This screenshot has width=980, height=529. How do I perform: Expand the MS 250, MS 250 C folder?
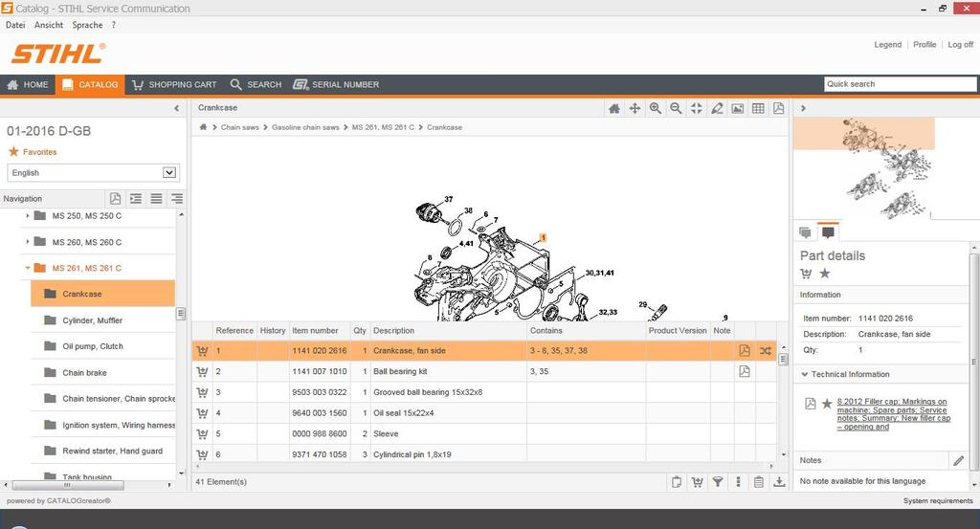(x=28, y=215)
